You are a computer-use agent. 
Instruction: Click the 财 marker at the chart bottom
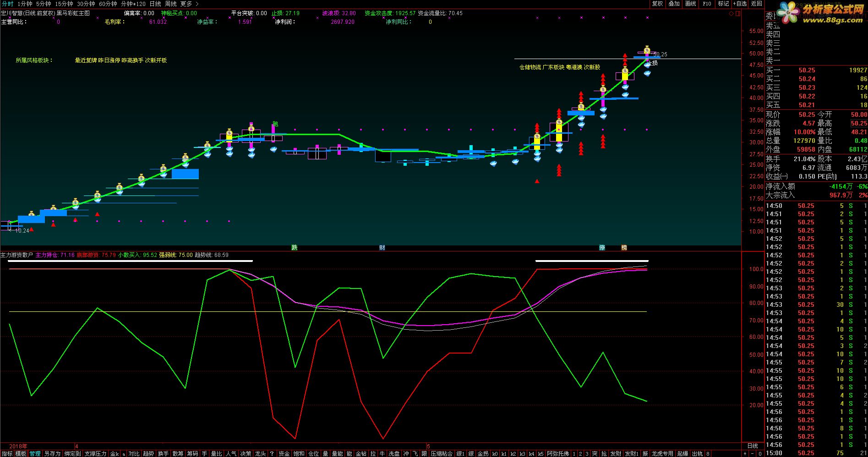point(382,248)
